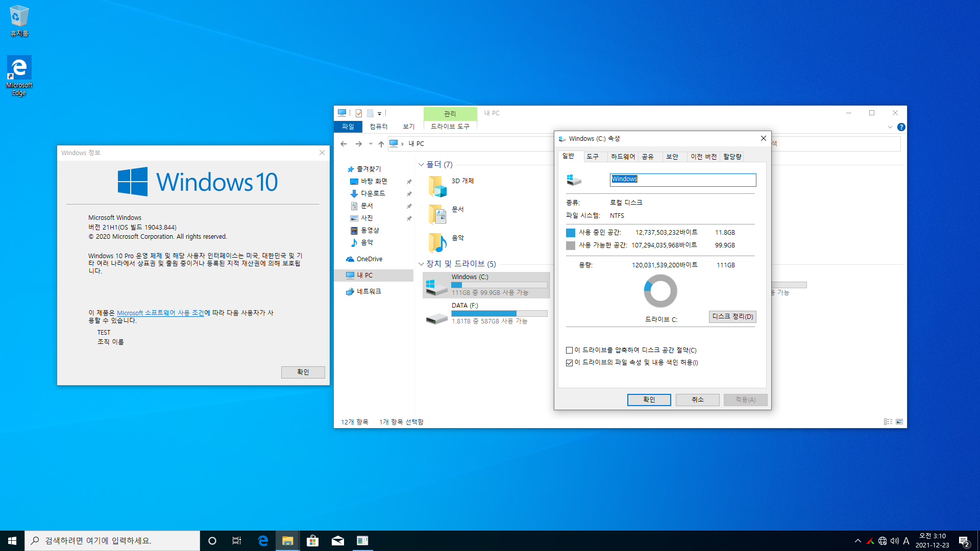
Task: Open recent locations dropdown arrow
Action: (x=371, y=144)
